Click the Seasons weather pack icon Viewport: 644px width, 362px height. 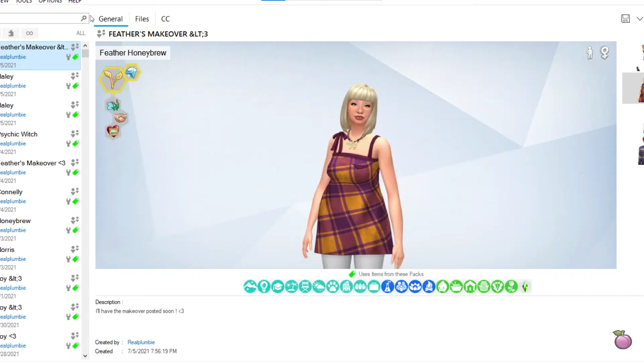click(319, 287)
